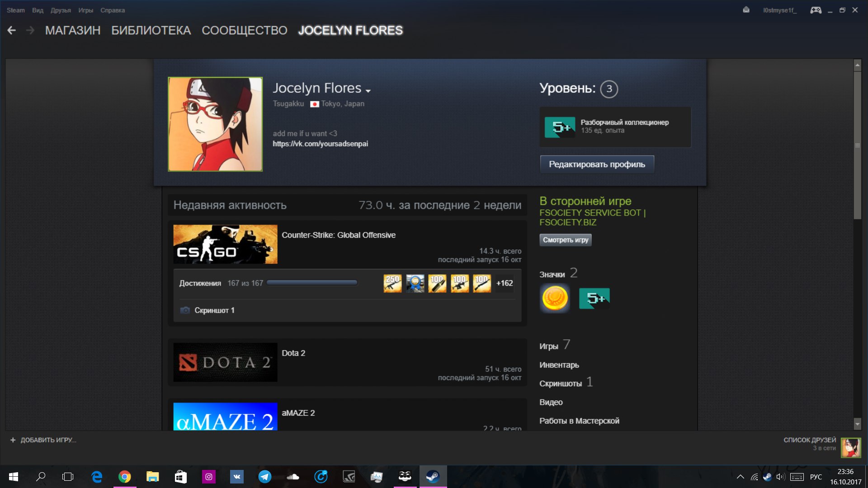
Task: Open SoundCloud from the taskbar
Action: pos(293,477)
